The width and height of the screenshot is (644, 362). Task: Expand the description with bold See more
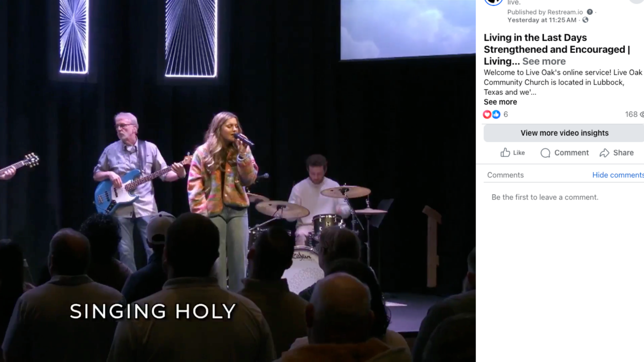[x=500, y=102]
